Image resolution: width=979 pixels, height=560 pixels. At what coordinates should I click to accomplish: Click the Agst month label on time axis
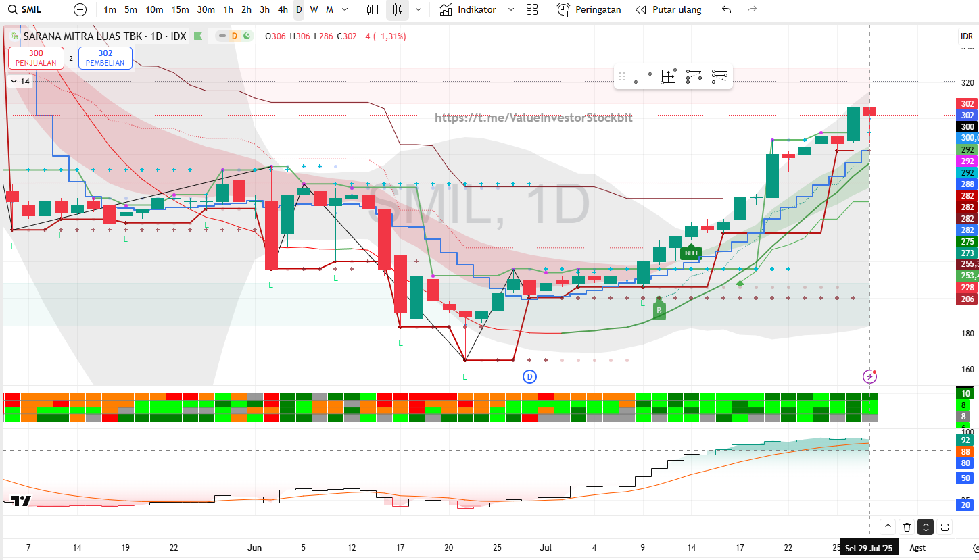coord(917,548)
